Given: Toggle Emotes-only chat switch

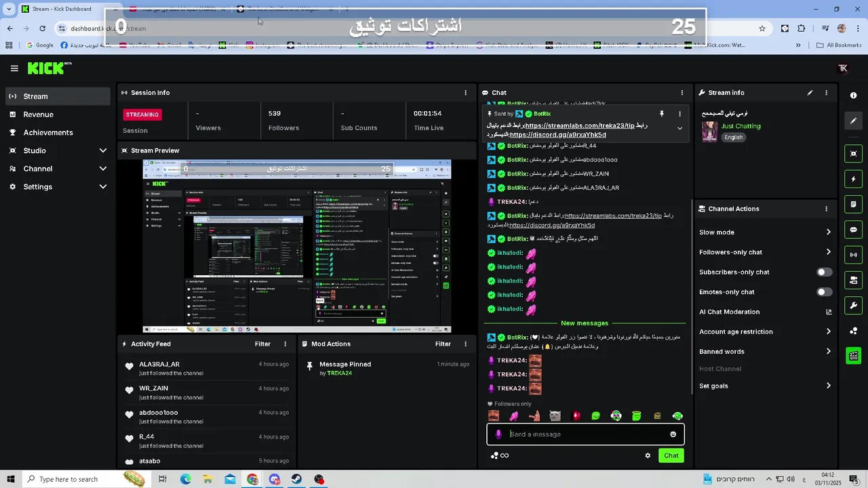Looking at the screenshot, I should click(824, 292).
